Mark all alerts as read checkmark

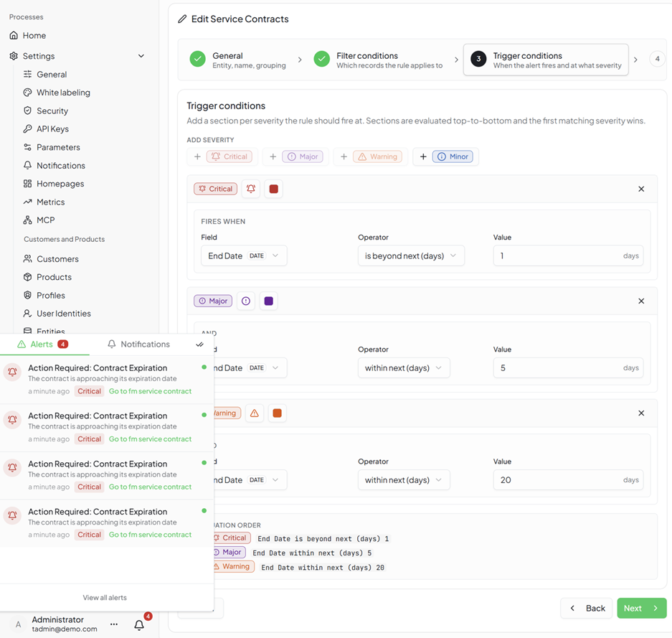[x=199, y=344]
